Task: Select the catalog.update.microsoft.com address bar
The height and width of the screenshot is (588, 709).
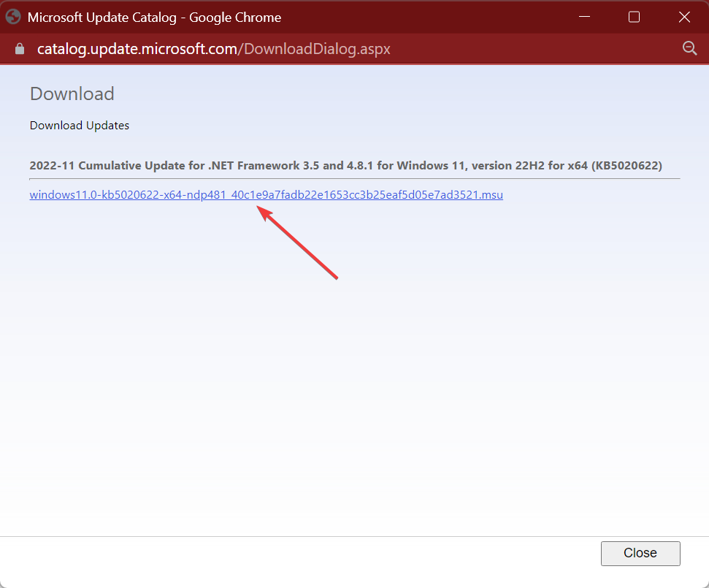Action: 213,49
